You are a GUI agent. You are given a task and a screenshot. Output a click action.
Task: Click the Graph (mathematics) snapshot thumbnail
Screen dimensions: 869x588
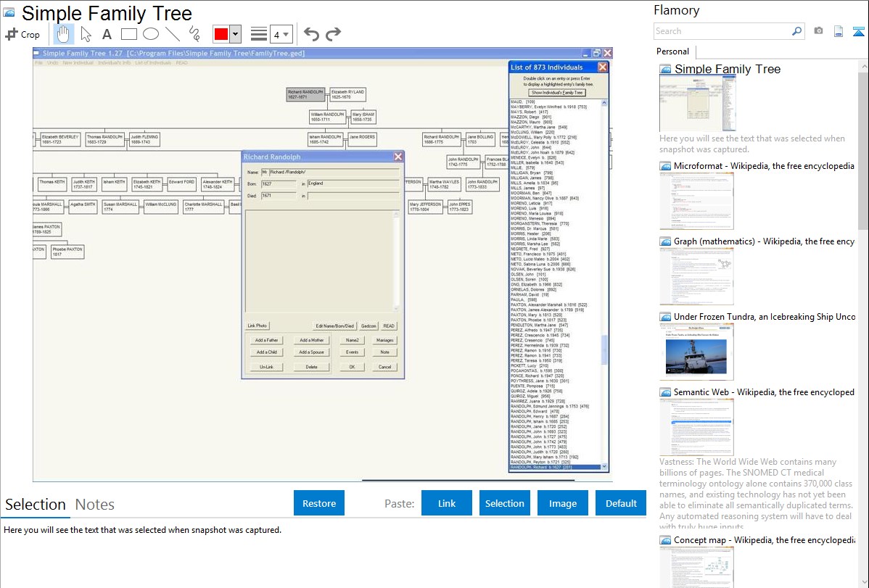[696, 276]
